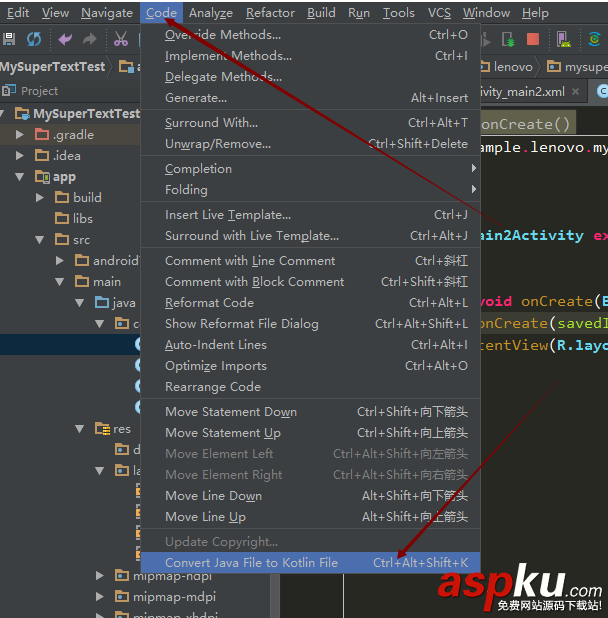The height and width of the screenshot is (618, 608).
Task: Open the Folding submenu
Action: [x=311, y=190]
